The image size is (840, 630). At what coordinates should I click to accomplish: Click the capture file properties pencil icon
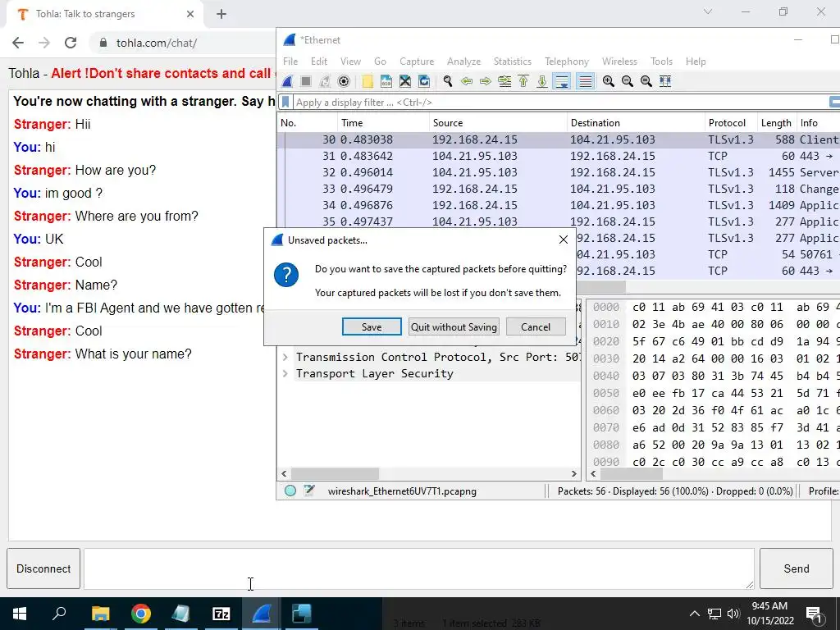click(x=309, y=491)
